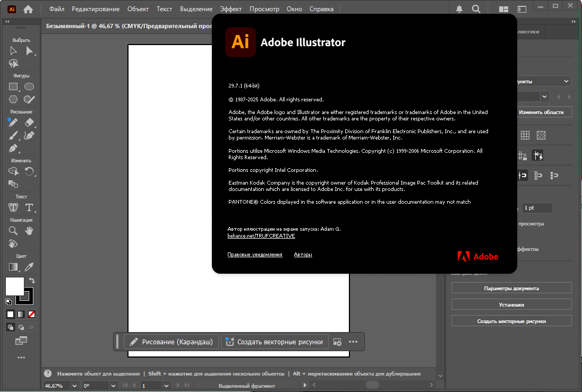
Task: Select the Selection (black arrow) tool
Action: tap(13, 51)
